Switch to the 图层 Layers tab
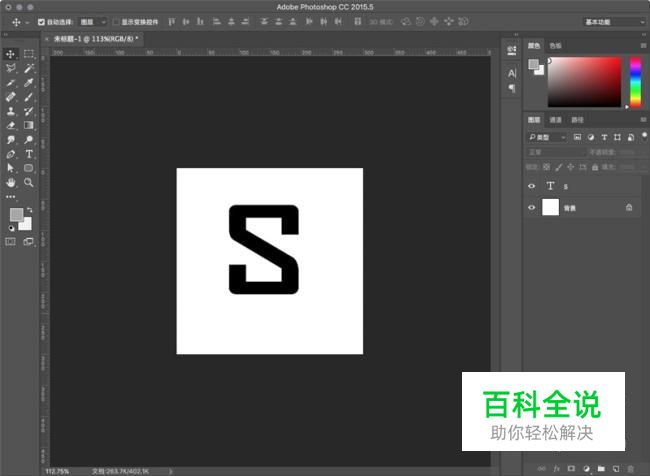This screenshot has width=650, height=476. 534,120
